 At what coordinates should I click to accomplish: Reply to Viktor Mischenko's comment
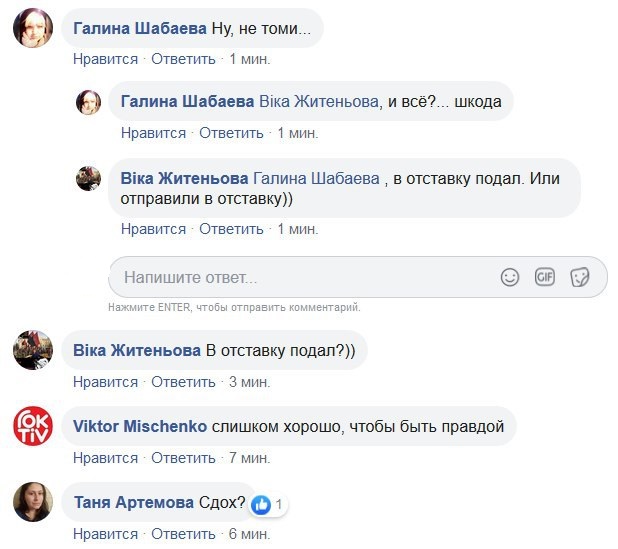tap(183, 458)
